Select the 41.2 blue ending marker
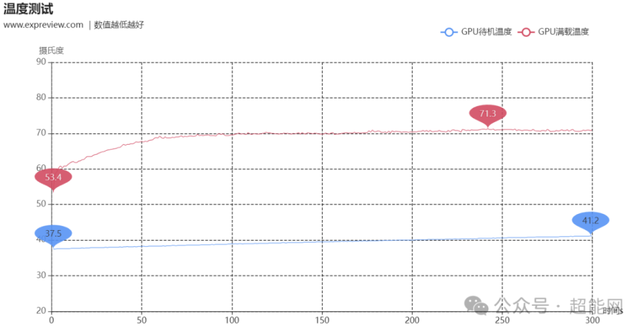Image resolution: width=644 pixels, height=332 pixels. click(590, 221)
